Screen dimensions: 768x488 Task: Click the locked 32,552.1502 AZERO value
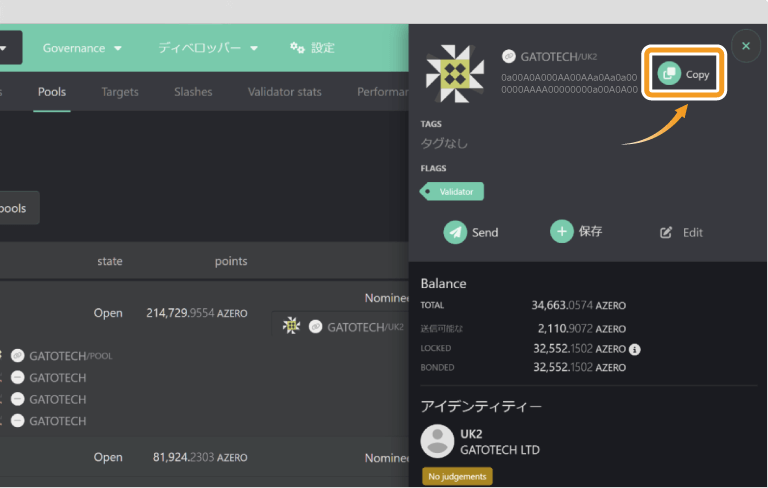(579, 348)
